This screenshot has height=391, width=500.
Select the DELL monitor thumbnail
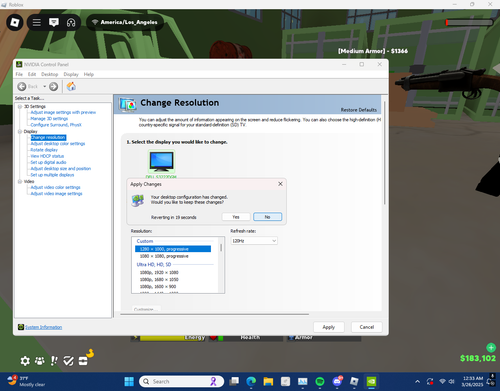(x=161, y=161)
